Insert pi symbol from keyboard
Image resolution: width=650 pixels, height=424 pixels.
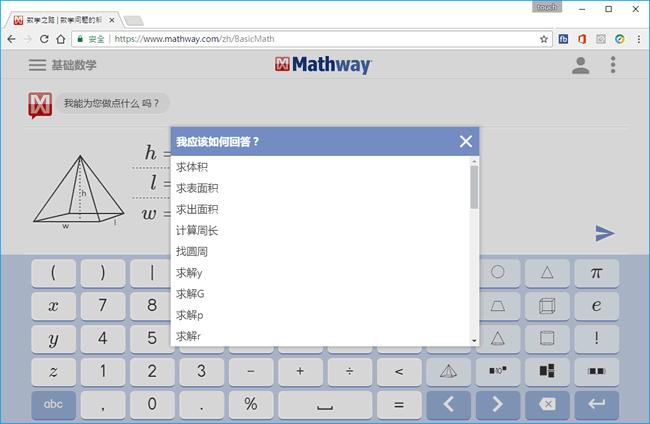tap(597, 273)
